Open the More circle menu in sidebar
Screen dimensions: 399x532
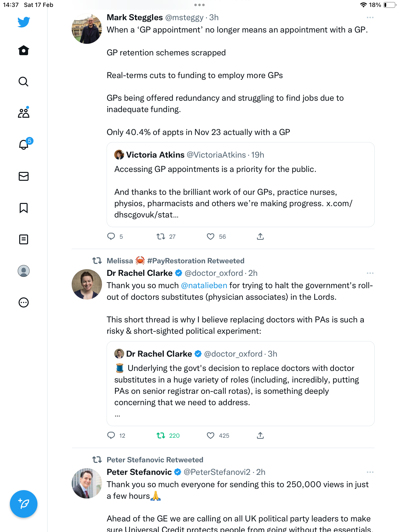click(24, 302)
